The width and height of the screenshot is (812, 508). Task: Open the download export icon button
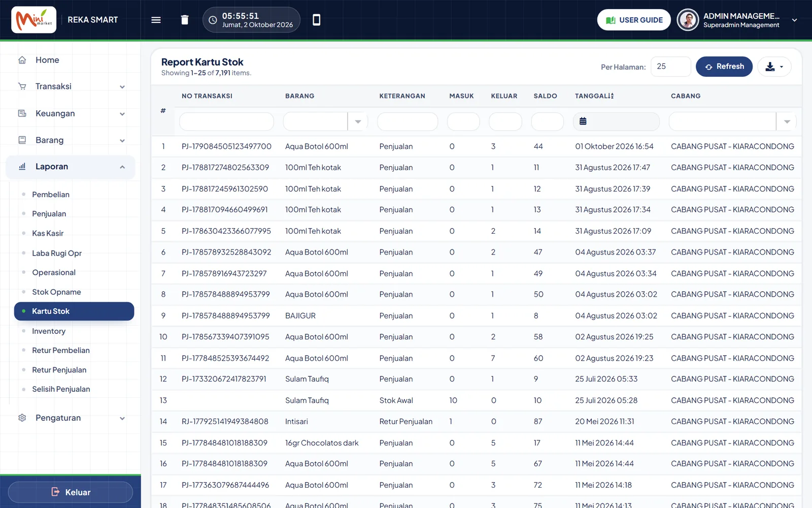pyautogui.click(x=774, y=67)
